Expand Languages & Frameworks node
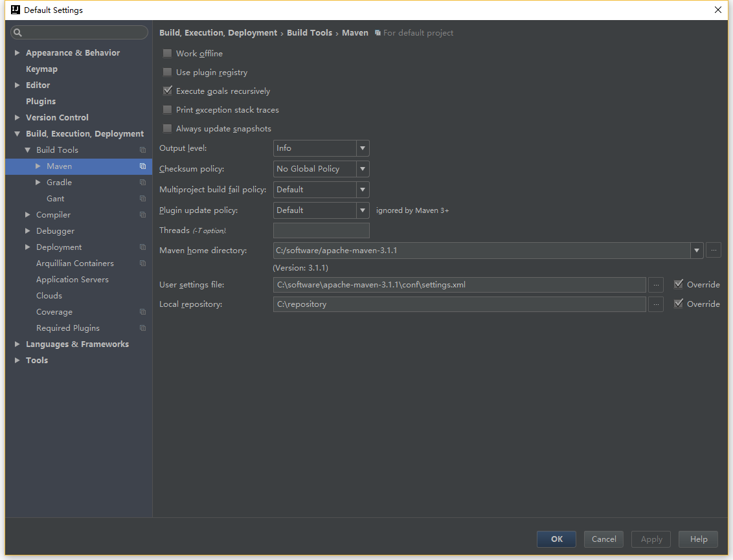The height and width of the screenshot is (560, 733). click(x=17, y=344)
